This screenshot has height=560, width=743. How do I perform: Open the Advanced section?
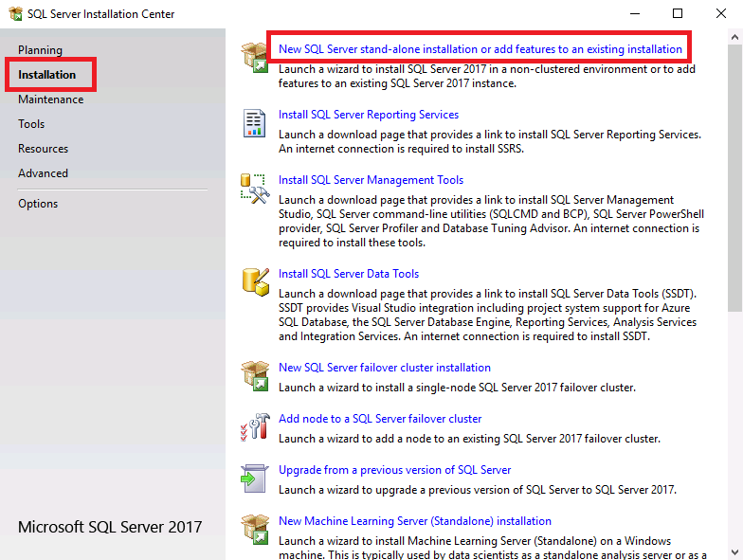pos(43,173)
